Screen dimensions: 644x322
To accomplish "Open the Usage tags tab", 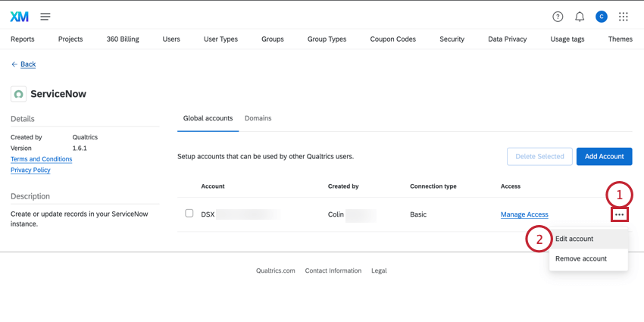I will click(567, 39).
